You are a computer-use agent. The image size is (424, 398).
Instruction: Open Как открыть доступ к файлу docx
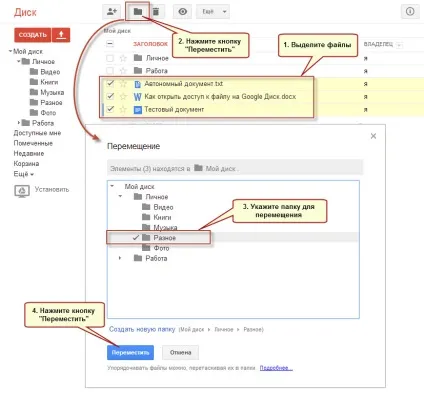(x=220, y=97)
